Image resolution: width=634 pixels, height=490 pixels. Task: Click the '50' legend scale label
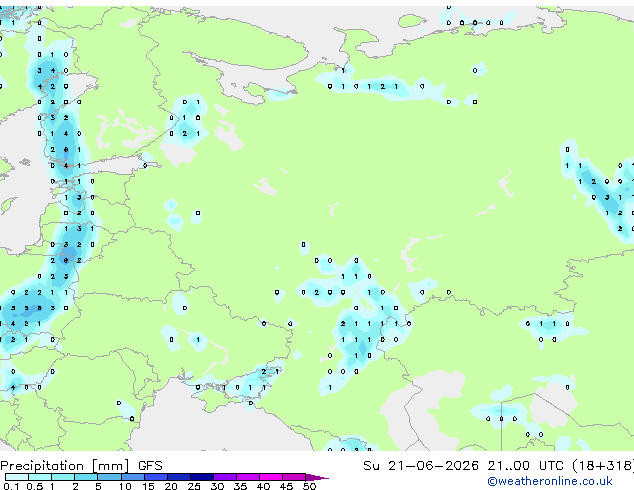point(309,486)
